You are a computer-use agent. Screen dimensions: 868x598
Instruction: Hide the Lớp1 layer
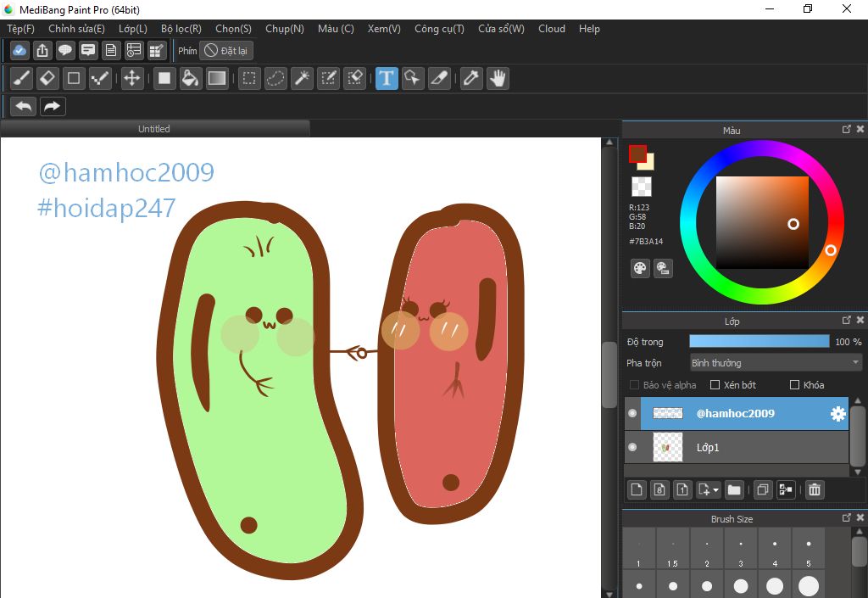[632, 447]
